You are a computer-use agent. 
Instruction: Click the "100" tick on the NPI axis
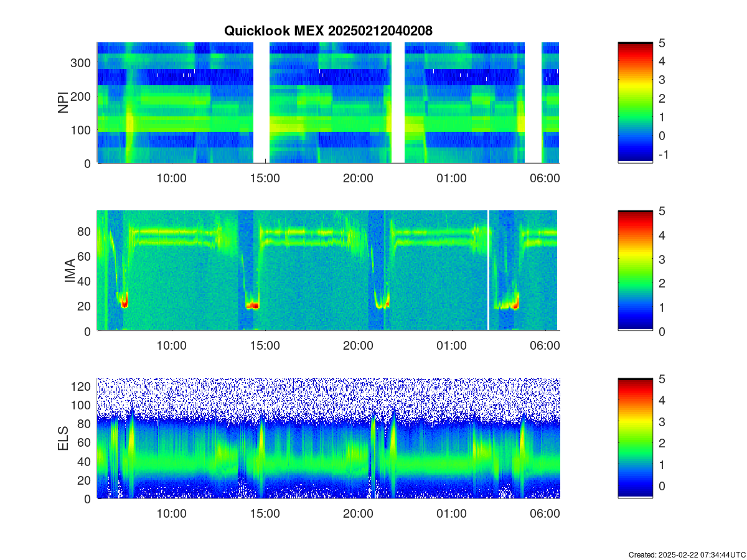(82, 129)
